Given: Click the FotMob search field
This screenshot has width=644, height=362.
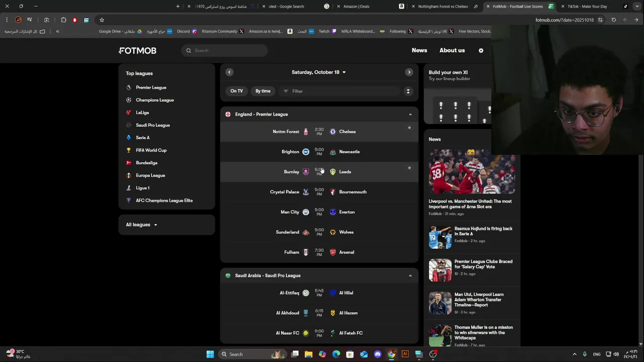Looking at the screenshot, I should (224, 50).
